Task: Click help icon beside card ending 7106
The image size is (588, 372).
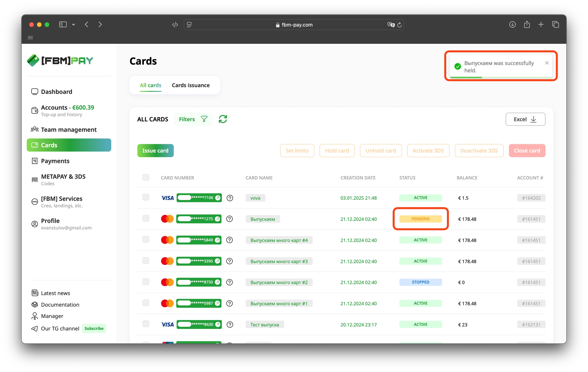Action: pyautogui.click(x=230, y=198)
